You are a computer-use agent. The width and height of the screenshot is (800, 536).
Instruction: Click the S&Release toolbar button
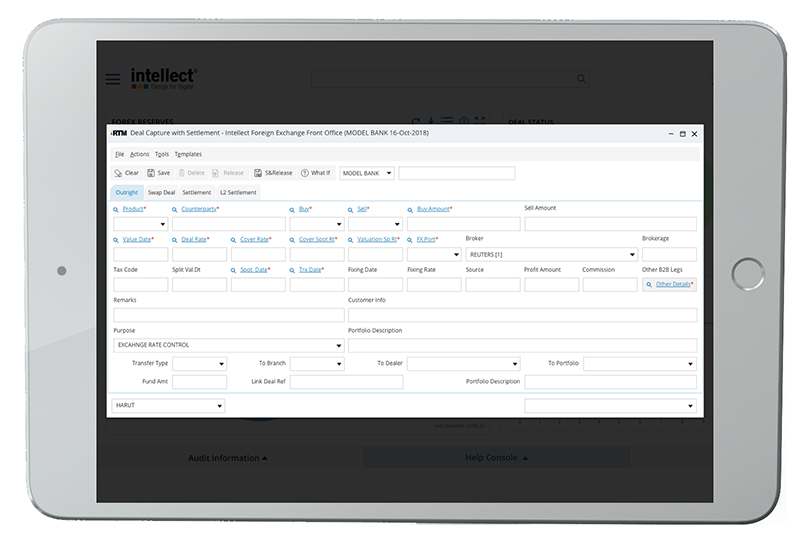tap(273, 173)
